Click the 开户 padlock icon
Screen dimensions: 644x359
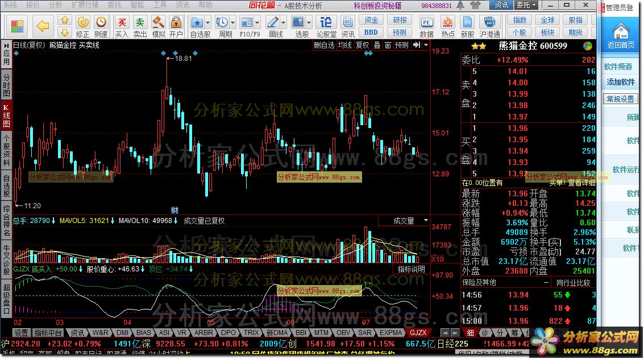click(176, 22)
